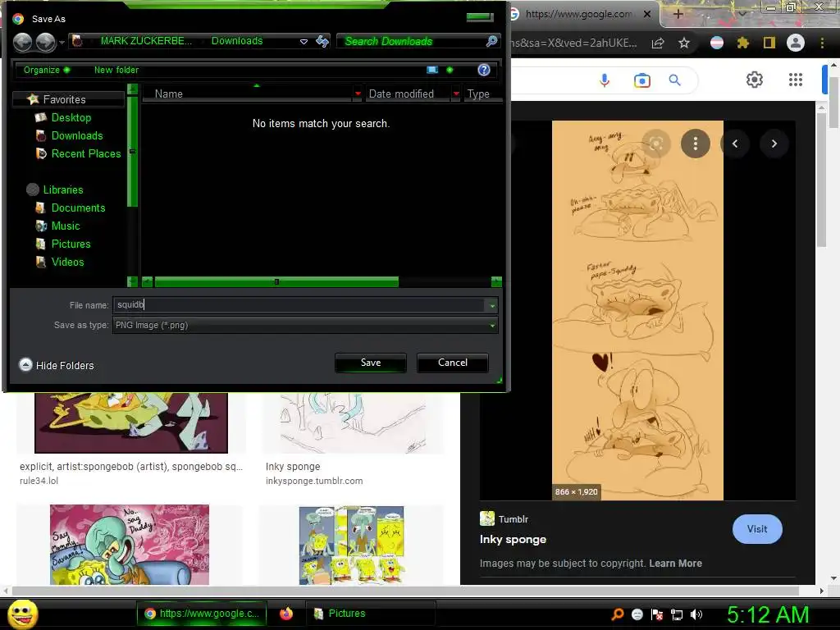Click the Search Downloads field
This screenshot has height=630, width=840.
pyautogui.click(x=413, y=41)
